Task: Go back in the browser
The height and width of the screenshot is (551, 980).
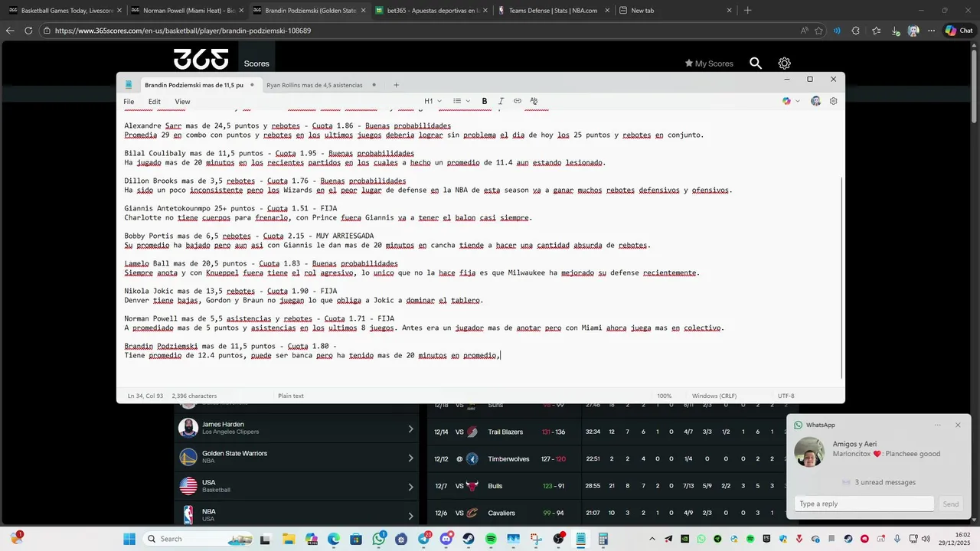Action: pyautogui.click(x=10, y=31)
